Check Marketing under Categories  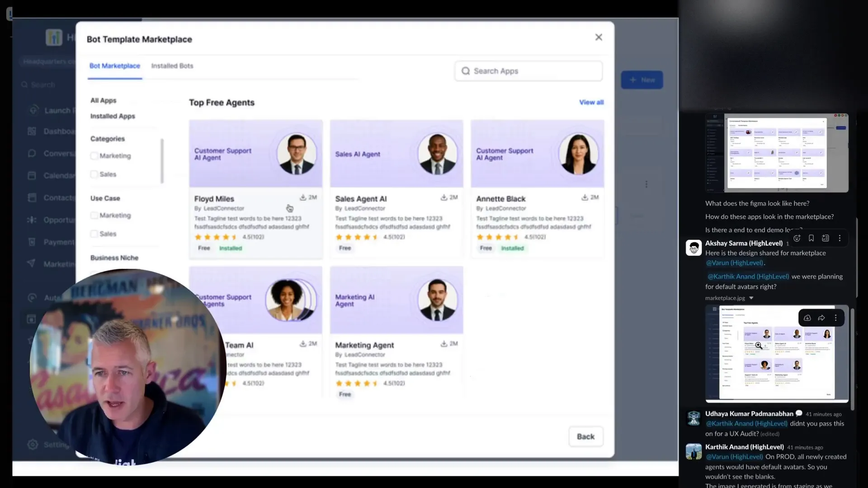[x=94, y=156]
